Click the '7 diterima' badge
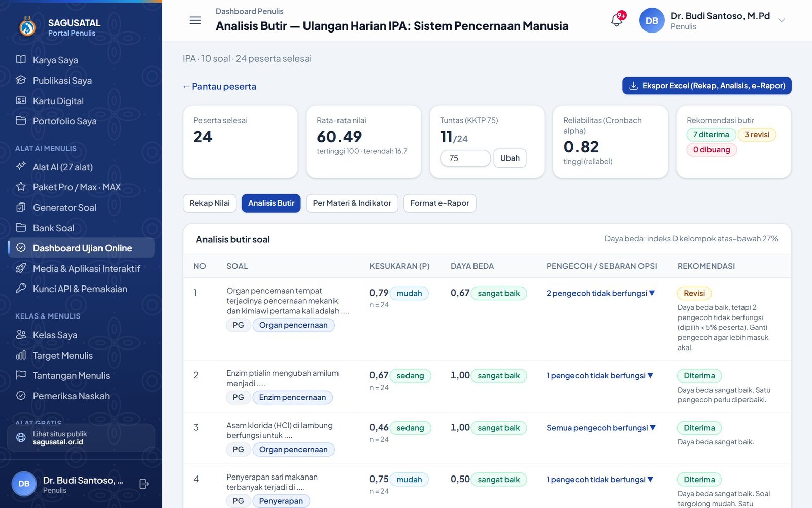The width and height of the screenshot is (812, 508). (x=711, y=135)
